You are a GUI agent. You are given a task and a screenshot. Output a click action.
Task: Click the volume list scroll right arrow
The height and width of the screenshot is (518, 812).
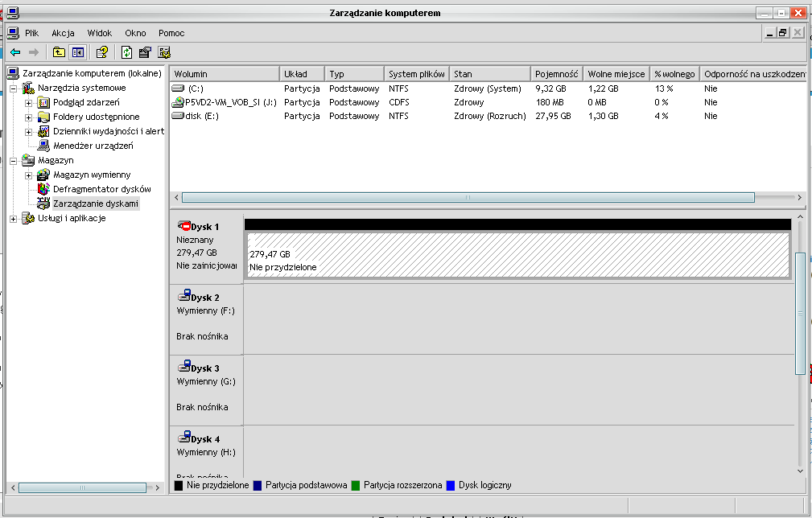pos(800,197)
